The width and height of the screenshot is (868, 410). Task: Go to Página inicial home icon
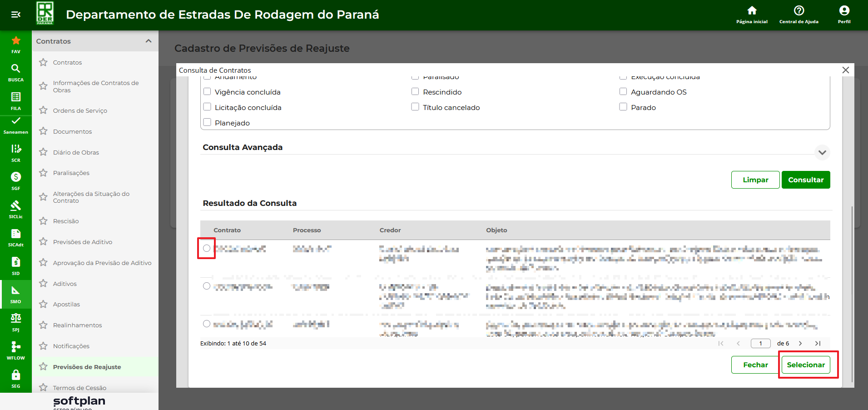(752, 11)
